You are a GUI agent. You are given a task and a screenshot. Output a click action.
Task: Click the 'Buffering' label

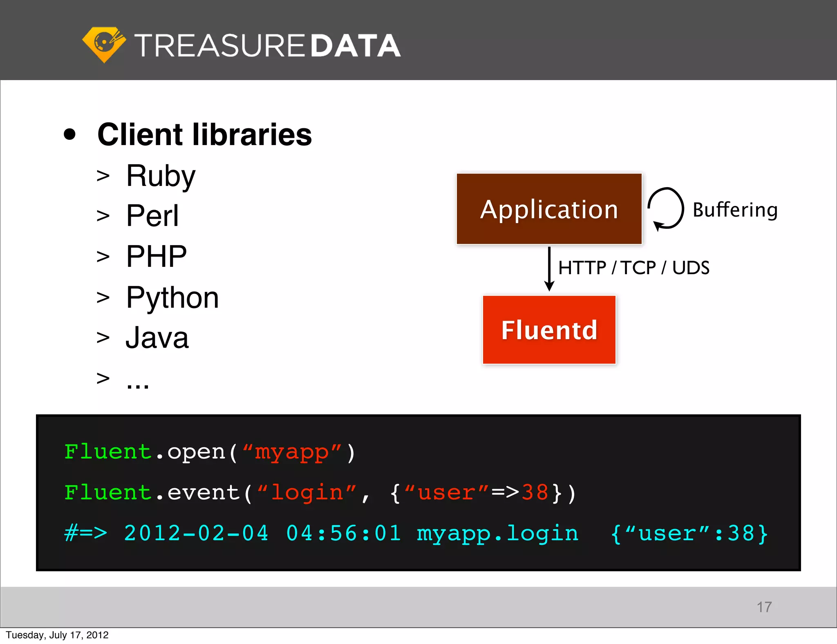[x=735, y=210]
